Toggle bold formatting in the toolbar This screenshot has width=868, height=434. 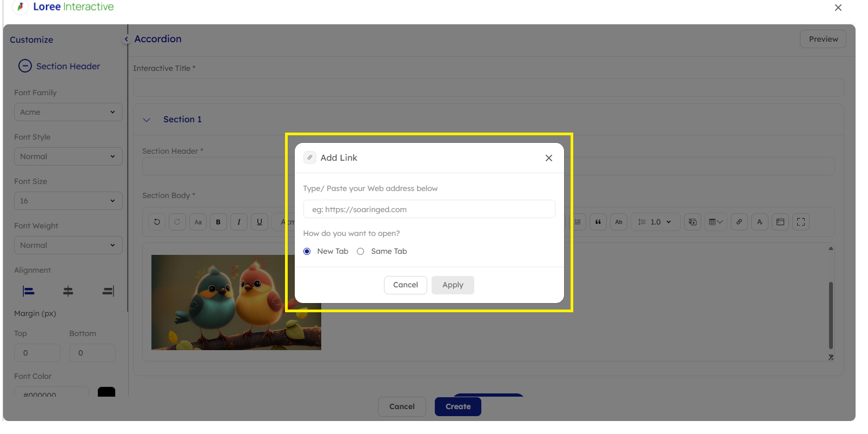(218, 222)
